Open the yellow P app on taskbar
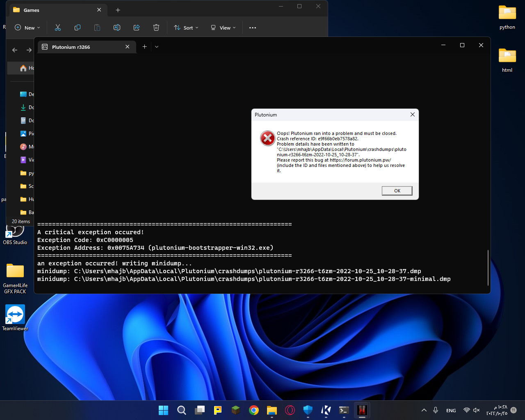Screen dimensions: 525x420 tap(218, 410)
